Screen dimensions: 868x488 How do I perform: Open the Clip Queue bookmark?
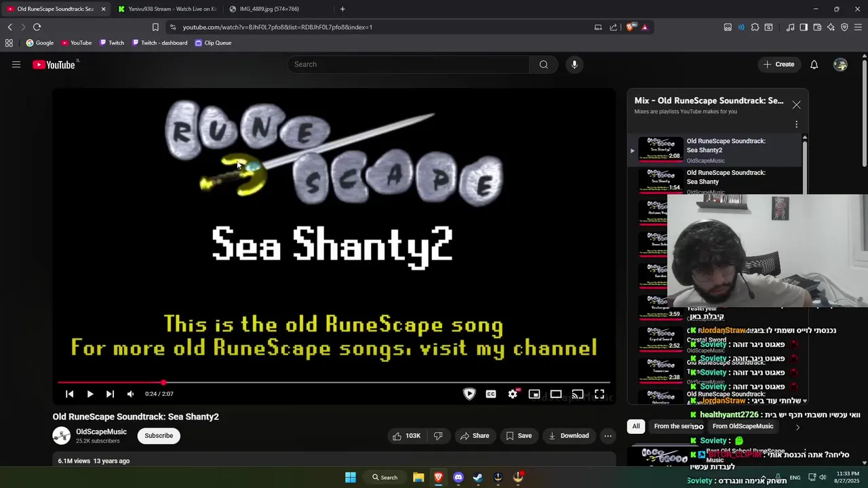(x=213, y=43)
